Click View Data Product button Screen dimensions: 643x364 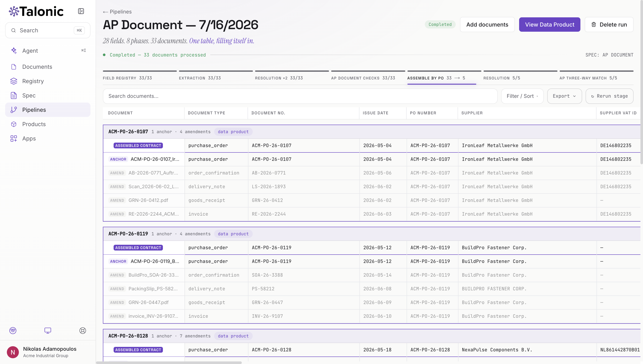[x=549, y=24]
